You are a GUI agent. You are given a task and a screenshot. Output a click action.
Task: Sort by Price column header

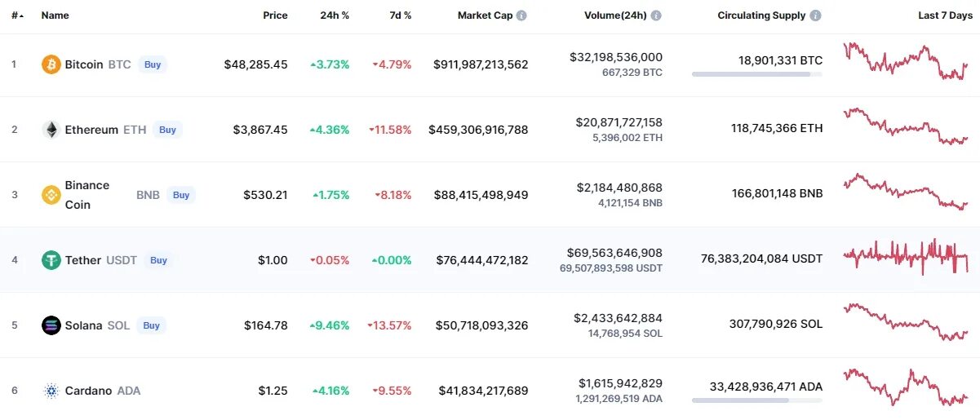click(x=275, y=15)
